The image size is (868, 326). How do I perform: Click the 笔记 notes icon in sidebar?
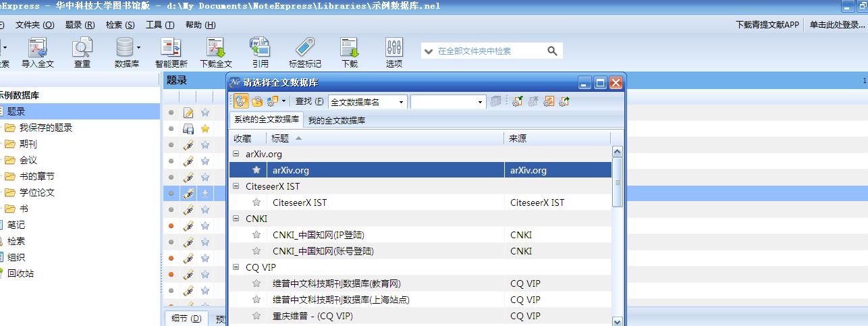pos(1,225)
